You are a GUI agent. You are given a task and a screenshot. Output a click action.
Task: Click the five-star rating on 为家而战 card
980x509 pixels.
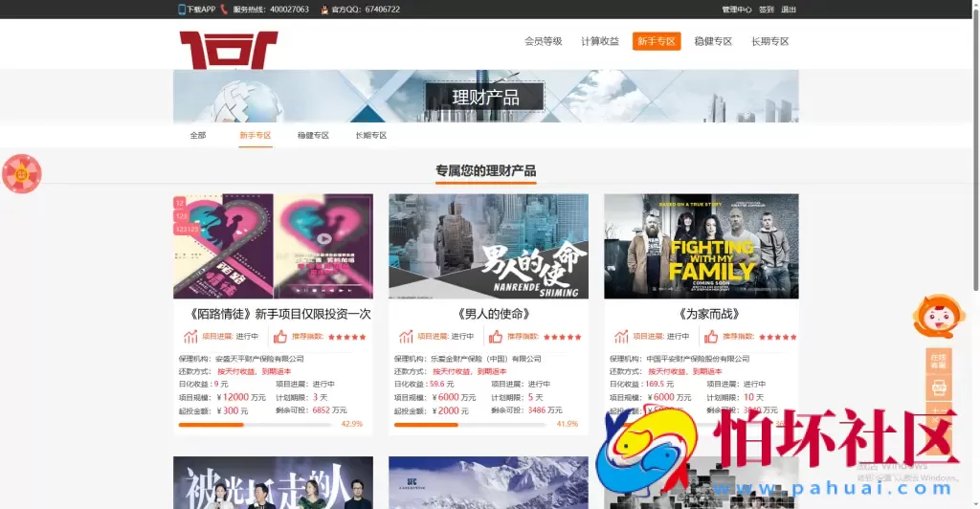point(778,337)
